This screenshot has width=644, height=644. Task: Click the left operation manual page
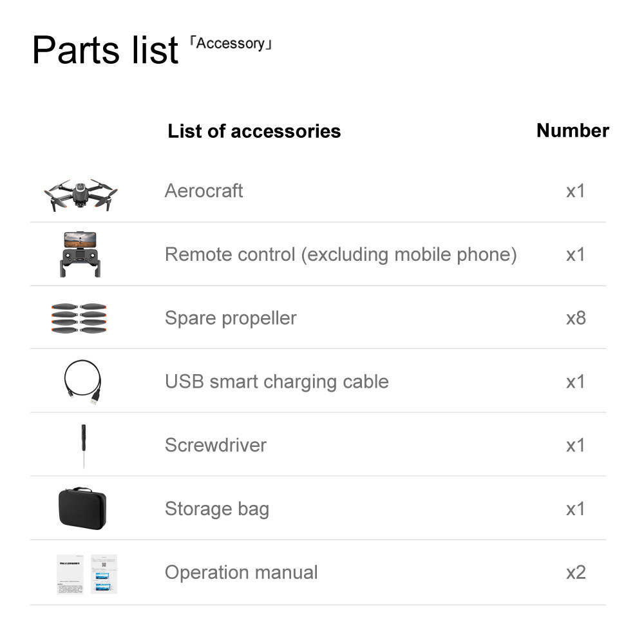[x=70, y=574]
